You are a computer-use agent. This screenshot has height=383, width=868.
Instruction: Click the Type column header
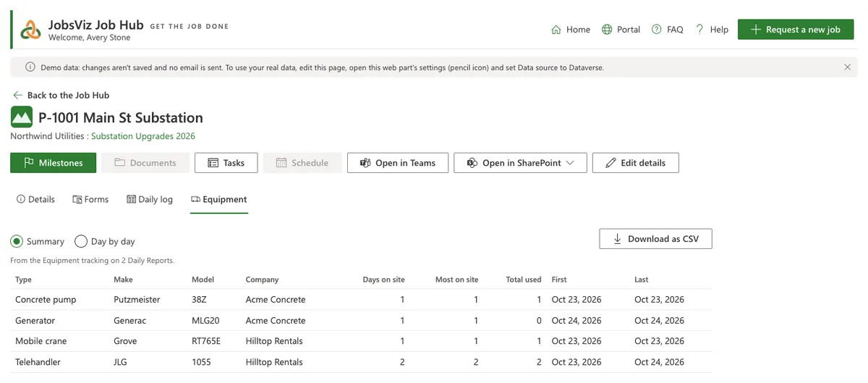[24, 279]
